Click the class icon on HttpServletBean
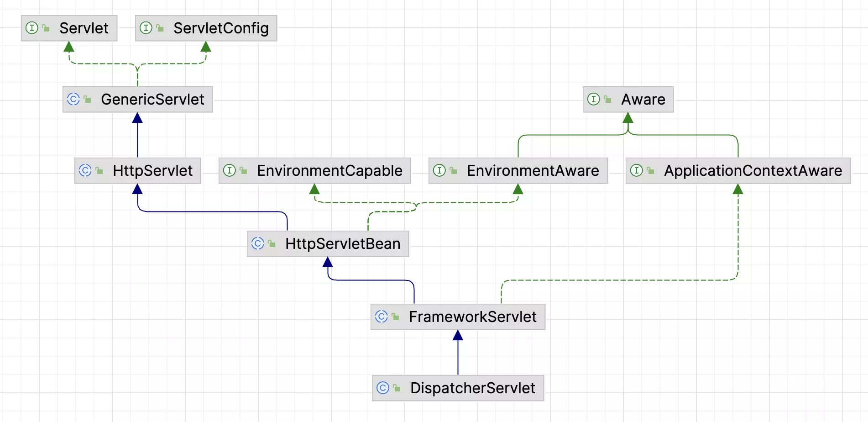 click(258, 243)
